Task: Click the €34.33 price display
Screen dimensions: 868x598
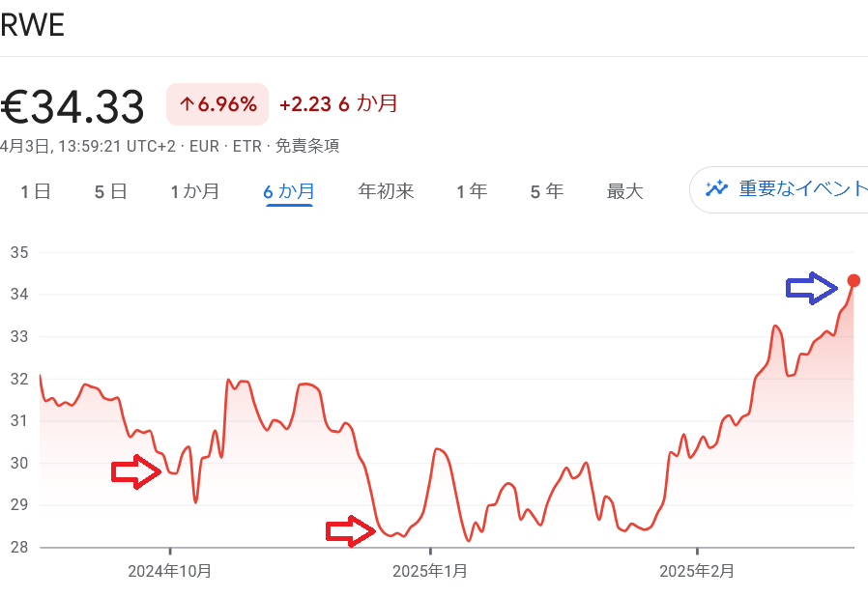Action: [x=72, y=106]
